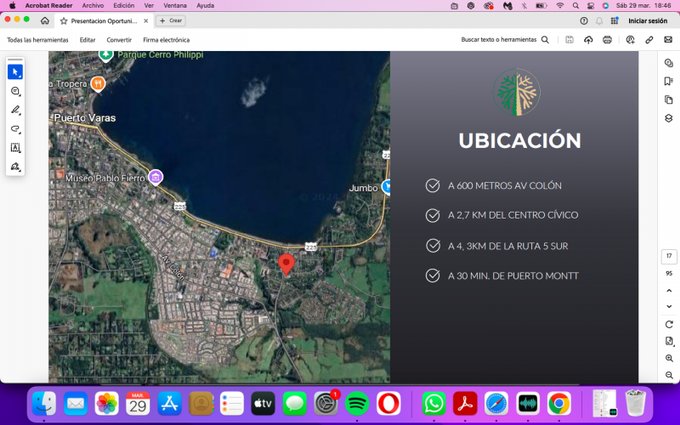
Task: Select the arrow selection tool
Action: (x=15, y=72)
